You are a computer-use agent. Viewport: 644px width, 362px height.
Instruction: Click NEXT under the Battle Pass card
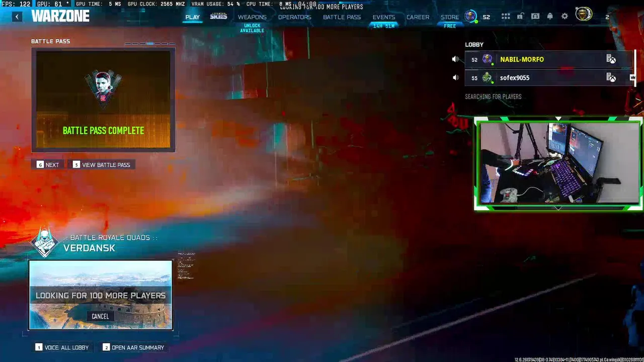pyautogui.click(x=48, y=165)
